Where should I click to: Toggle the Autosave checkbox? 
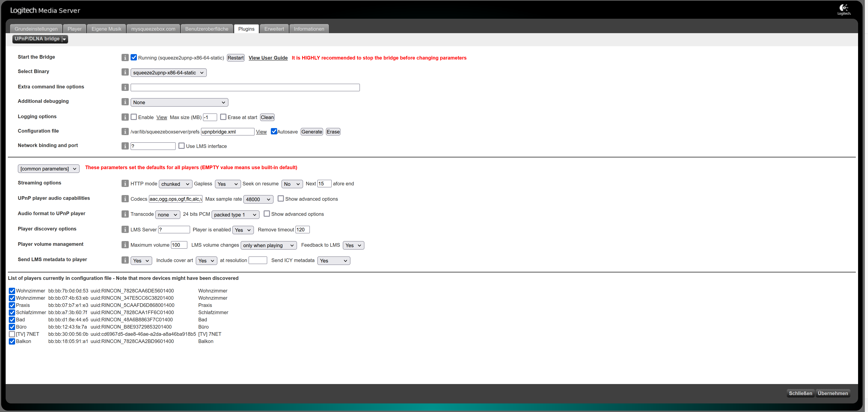click(x=274, y=131)
